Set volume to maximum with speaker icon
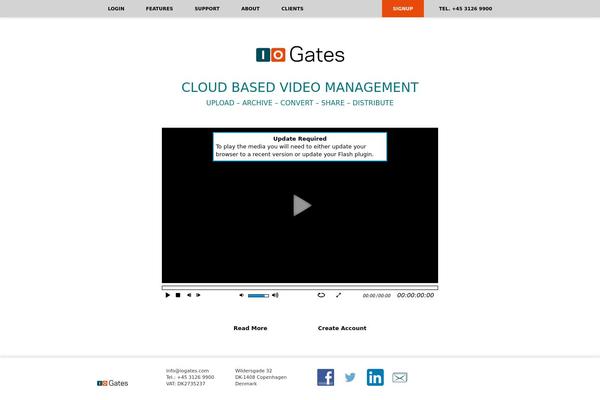The height and width of the screenshot is (400, 600). (x=275, y=295)
